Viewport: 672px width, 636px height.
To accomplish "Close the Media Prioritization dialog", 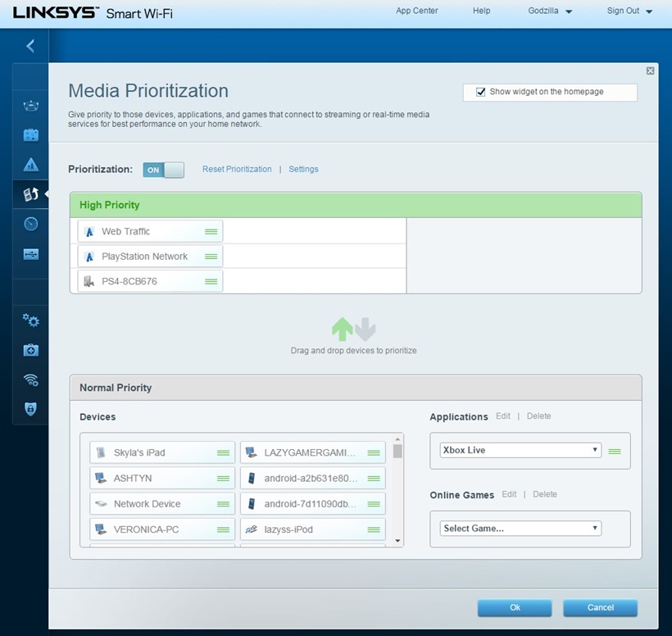I will 650,71.
